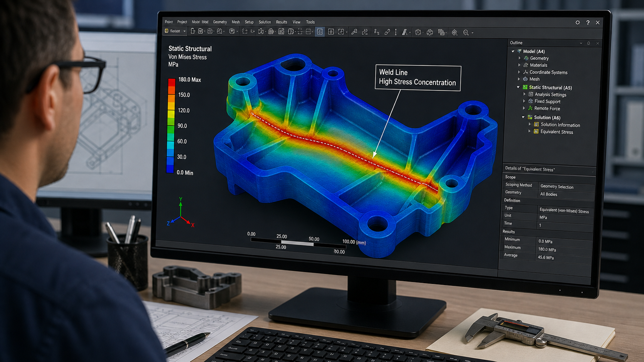
Task: Open the Tools menu
Action: pos(310,22)
